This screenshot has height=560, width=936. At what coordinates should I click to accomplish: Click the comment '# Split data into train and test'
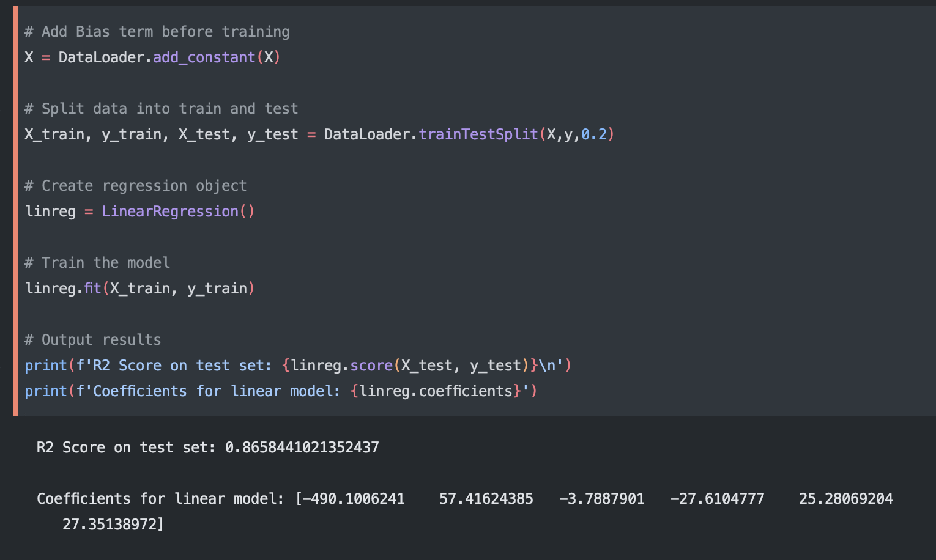coord(162,109)
